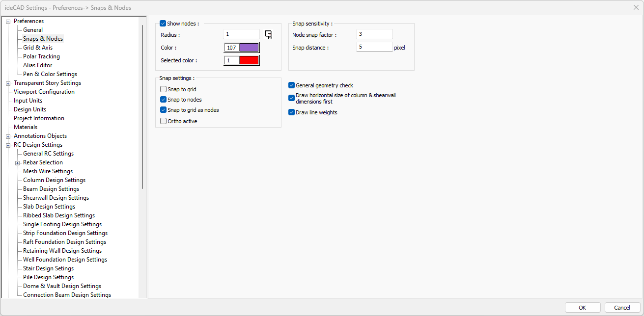Open Retaining Wall Design Settings
Image resolution: width=644 pixels, height=316 pixels.
[62, 251]
